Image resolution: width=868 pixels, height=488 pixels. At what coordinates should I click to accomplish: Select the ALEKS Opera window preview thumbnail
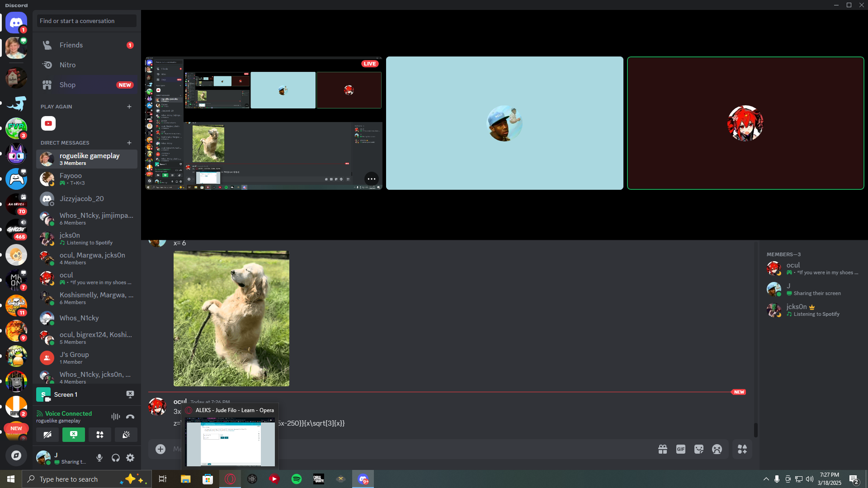(x=231, y=442)
